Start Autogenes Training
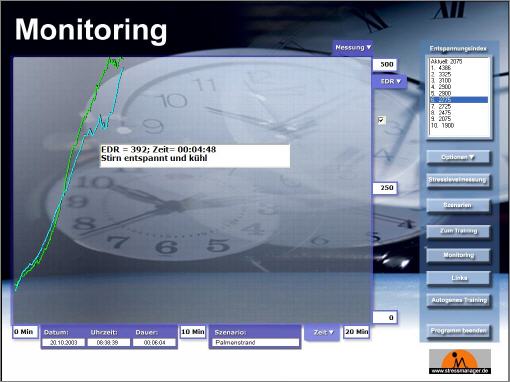Screen dimensions: 510x382 pyautogui.click(x=458, y=300)
